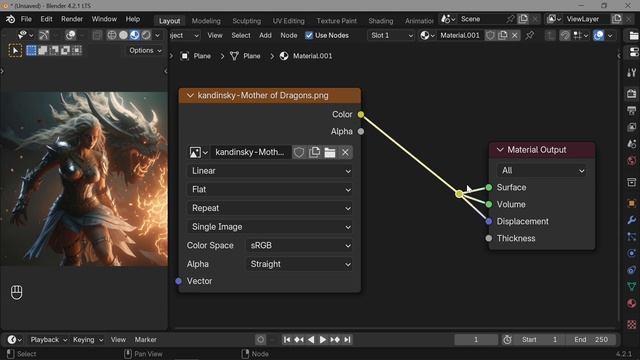Viewport: 640px width, 360px height.
Task: Open the Output properties tab
Action: [631, 110]
